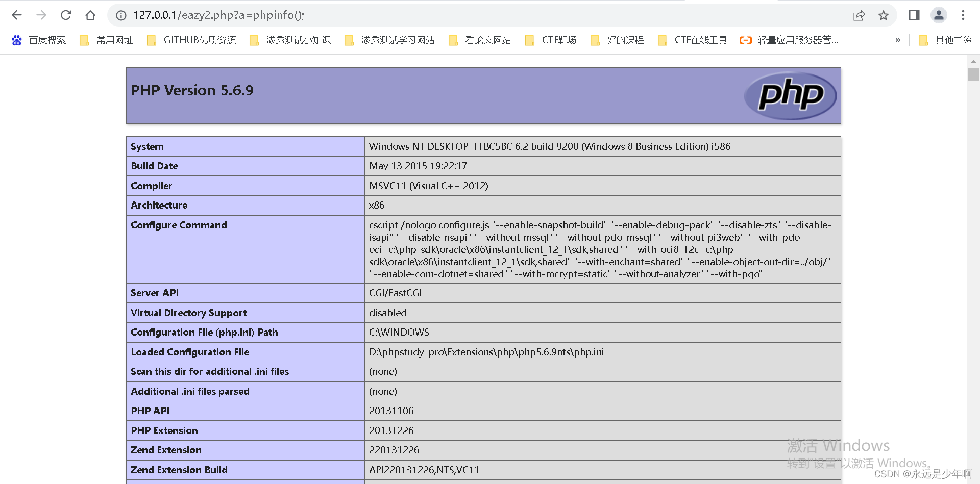Select the C:\WINDOWS path value
The height and width of the screenshot is (484, 980).
point(399,333)
